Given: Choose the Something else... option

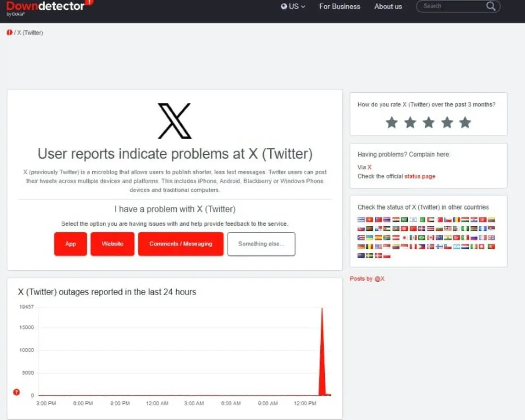Looking at the screenshot, I should [x=261, y=244].
